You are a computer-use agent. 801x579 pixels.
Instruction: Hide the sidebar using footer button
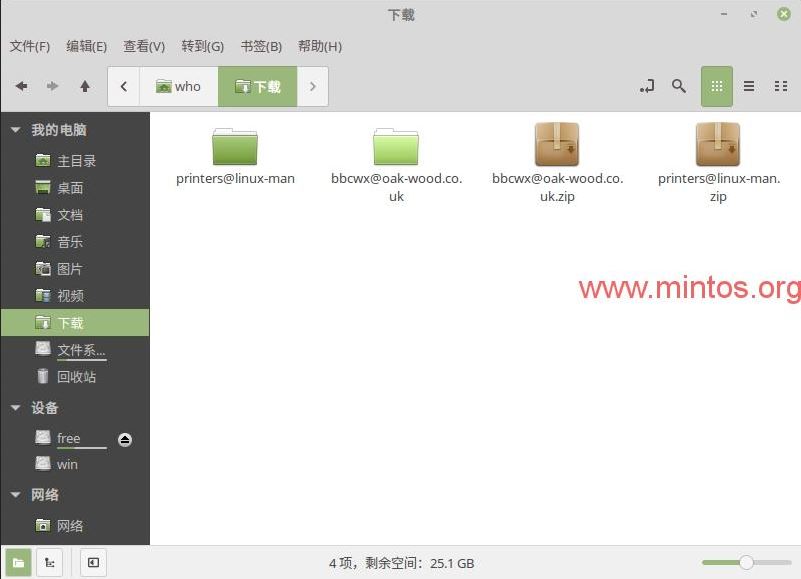coord(92,562)
